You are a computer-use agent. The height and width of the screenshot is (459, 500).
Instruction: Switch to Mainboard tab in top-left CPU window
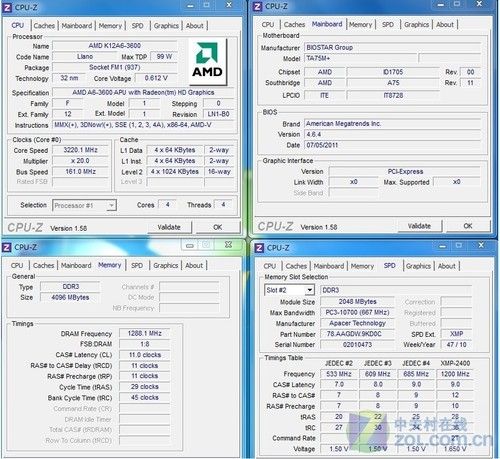click(77, 26)
